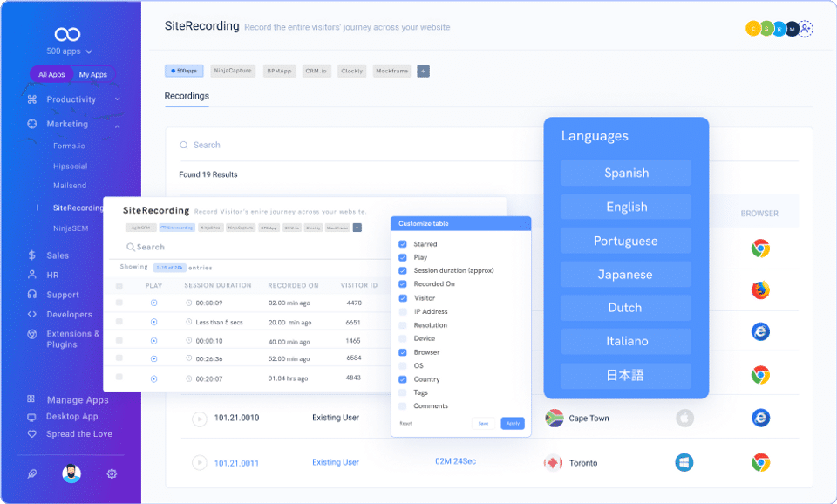Image resolution: width=837 pixels, height=504 pixels.
Task: Switch to All Apps tab
Action: (x=51, y=74)
